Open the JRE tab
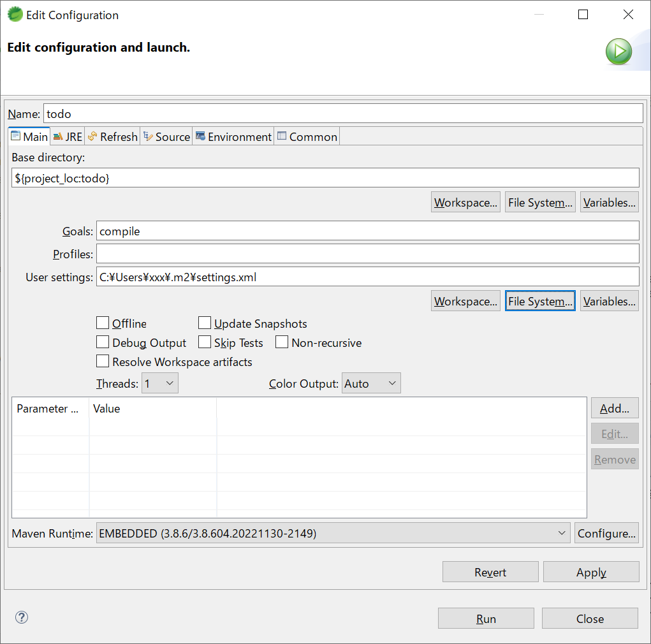 [x=68, y=136]
